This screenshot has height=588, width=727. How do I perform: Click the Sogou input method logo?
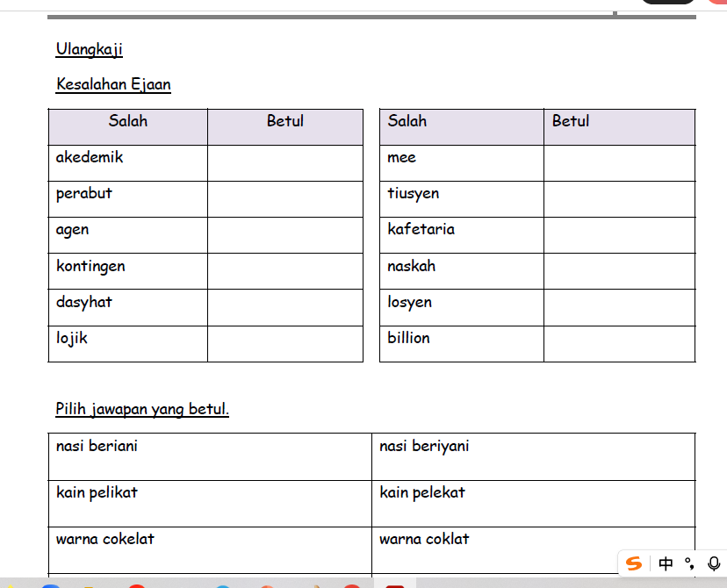(634, 563)
